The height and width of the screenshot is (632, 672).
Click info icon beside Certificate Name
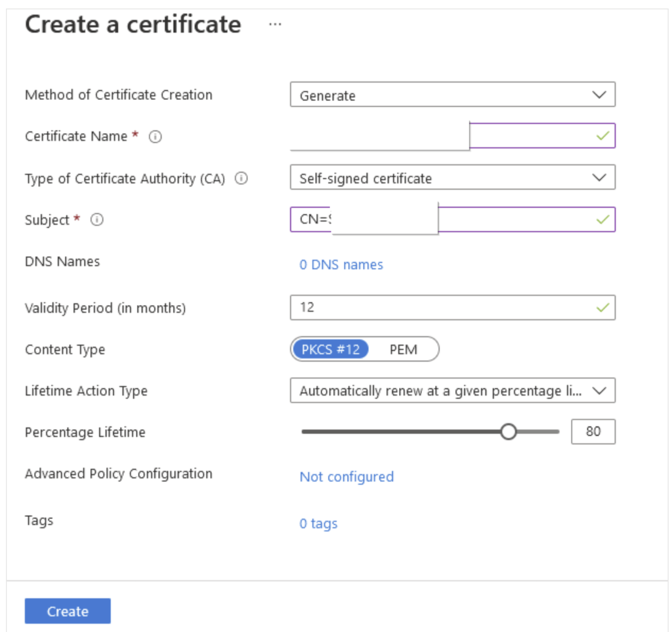click(156, 137)
